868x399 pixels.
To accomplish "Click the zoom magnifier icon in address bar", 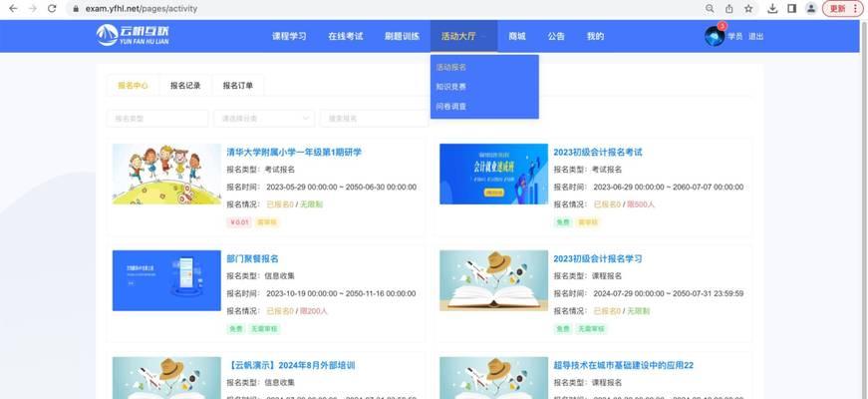I will (x=710, y=9).
